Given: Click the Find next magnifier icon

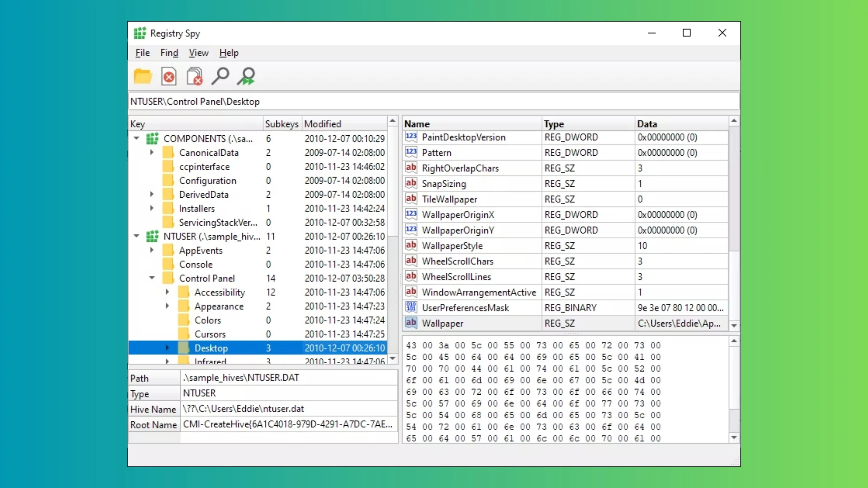Looking at the screenshot, I should [246, 77].
